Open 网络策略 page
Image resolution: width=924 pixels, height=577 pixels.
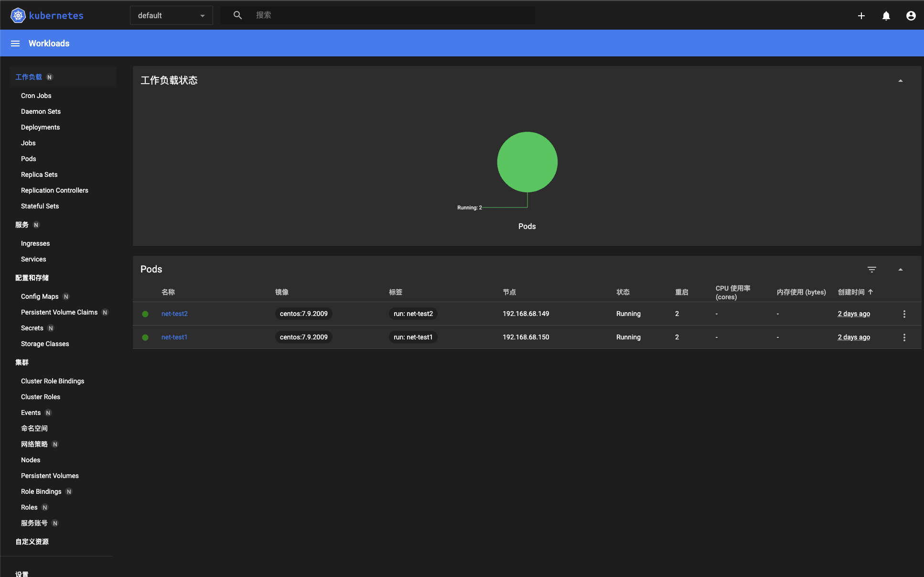pos(34,444)
